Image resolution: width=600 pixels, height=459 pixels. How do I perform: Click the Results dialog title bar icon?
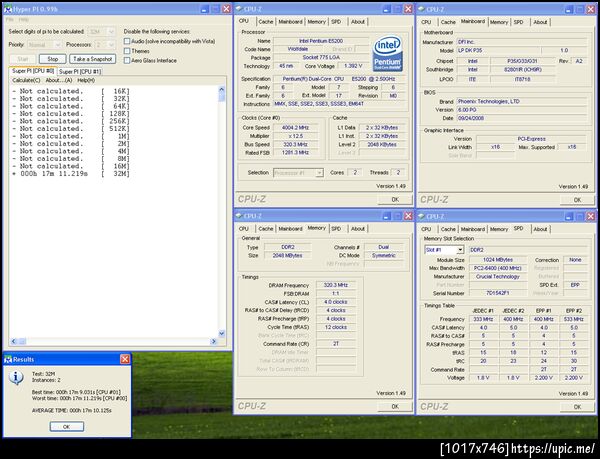[8, 357]
